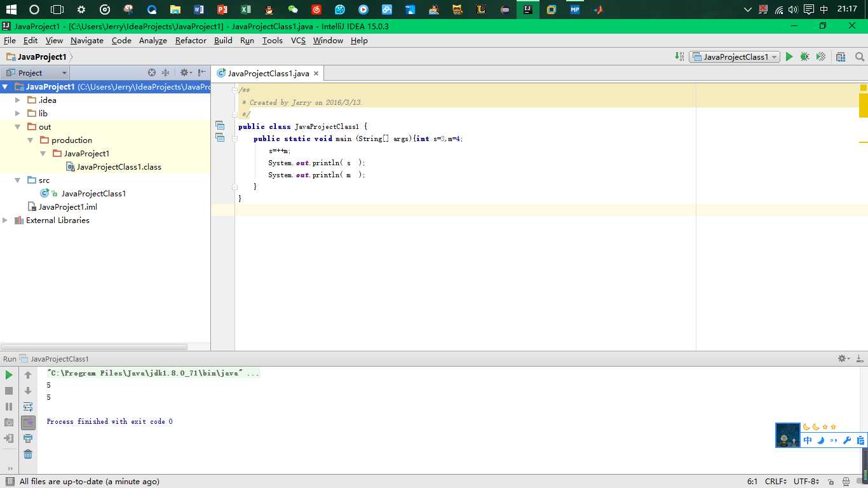Toggle Use Soft Wraps in console
This screenshot has height=488, width=868.
tap(28, 407)
